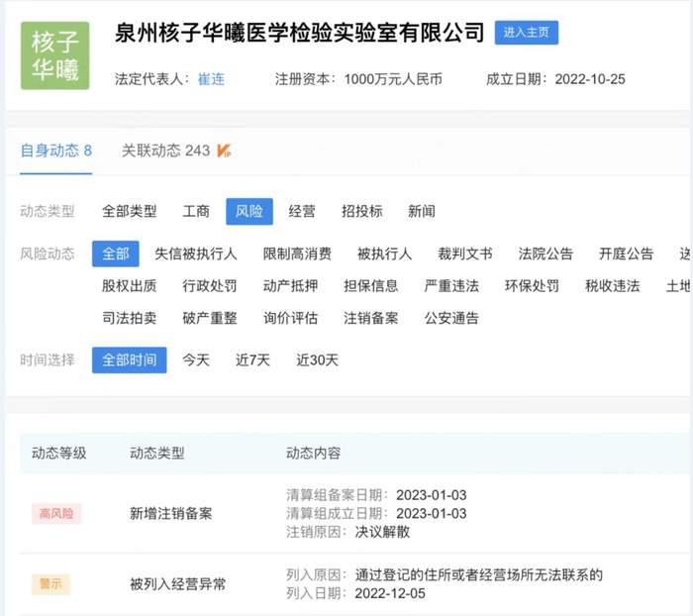Select 全部时间 time filter
Viewport: 693px width, 616px height.
coord(129,359)
